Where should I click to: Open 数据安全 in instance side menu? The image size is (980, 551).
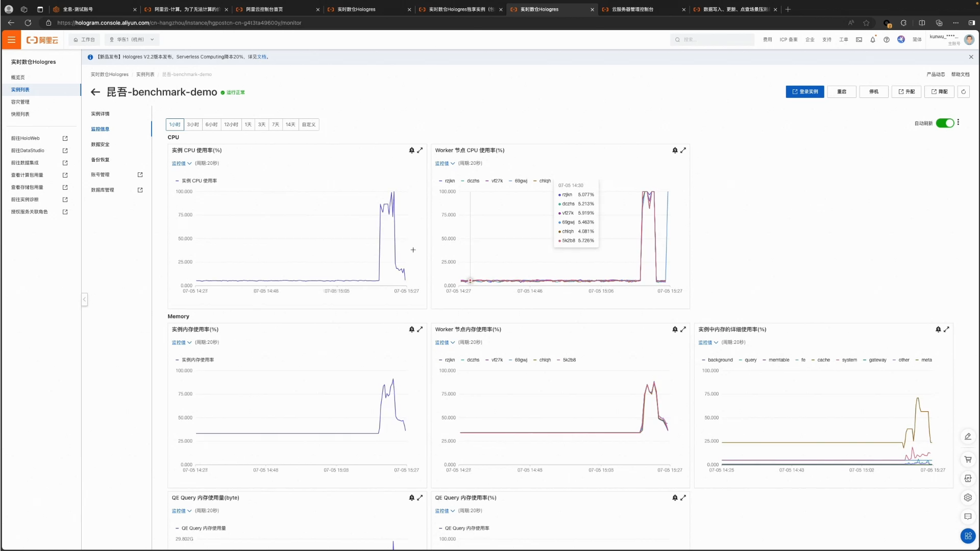100,144
